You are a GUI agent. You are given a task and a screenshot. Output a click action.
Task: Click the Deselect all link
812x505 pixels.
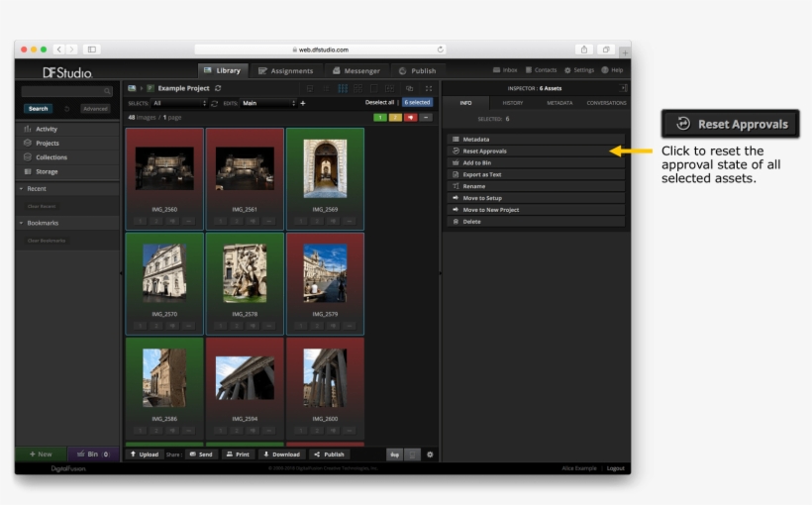point(379,102)
